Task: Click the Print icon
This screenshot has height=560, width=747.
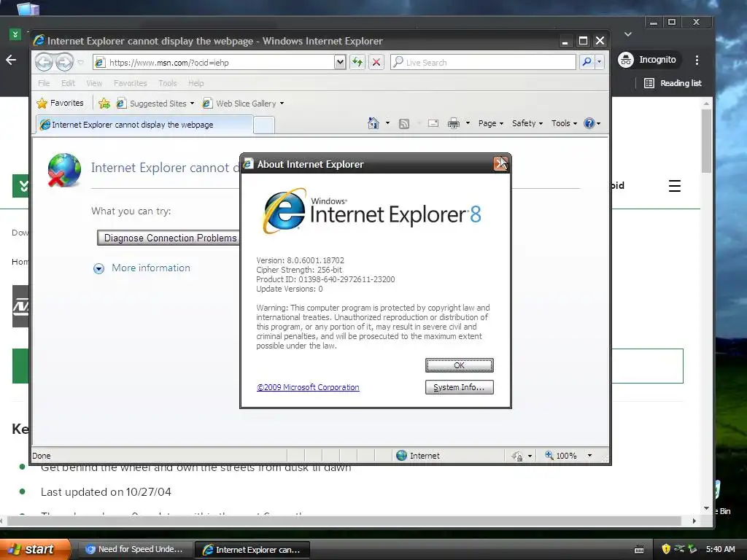Action: coord(454,124)
